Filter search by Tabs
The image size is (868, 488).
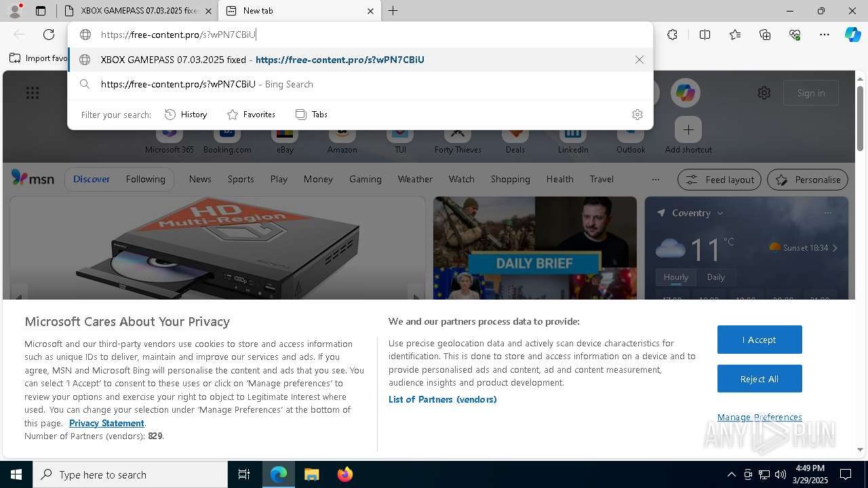311,115
